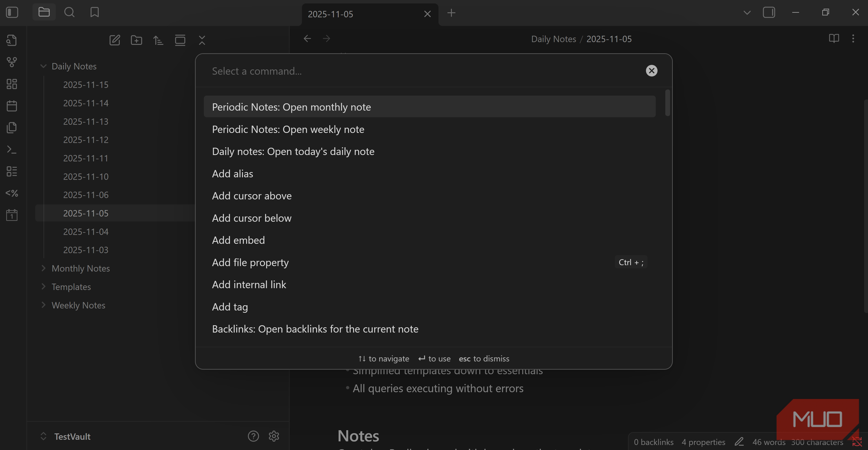Choose the Add internal link command
The height and width of the screenshot is (450, 868).
pos(430,285)
